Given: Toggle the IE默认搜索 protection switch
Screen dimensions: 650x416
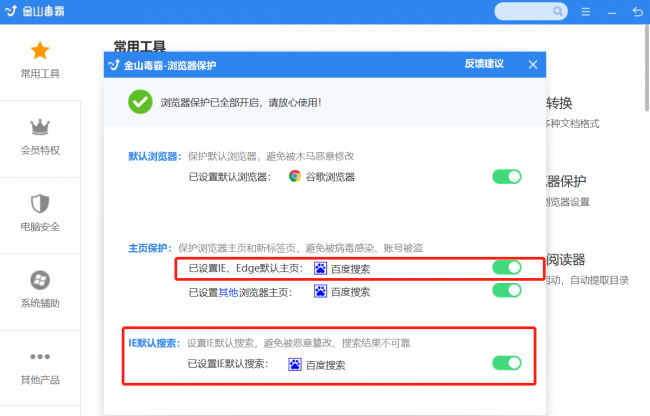Looking at the screenshot, I should point(507,363).
